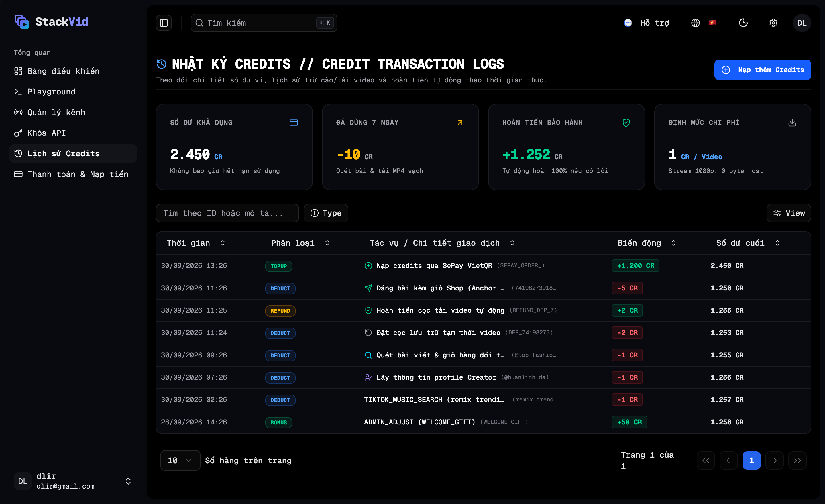Viewport: 825px width, 504px height.
Task: Sort by Biến động column
Action: (x=647, y=243)
